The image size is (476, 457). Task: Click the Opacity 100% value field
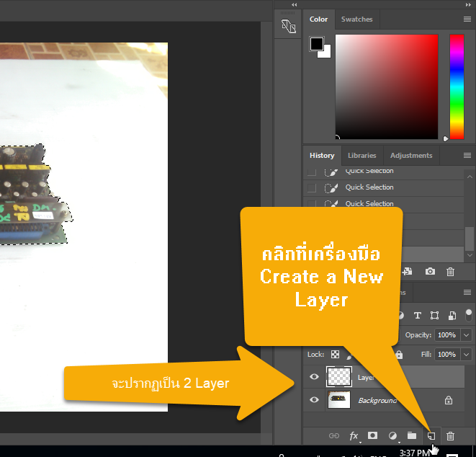448,335
